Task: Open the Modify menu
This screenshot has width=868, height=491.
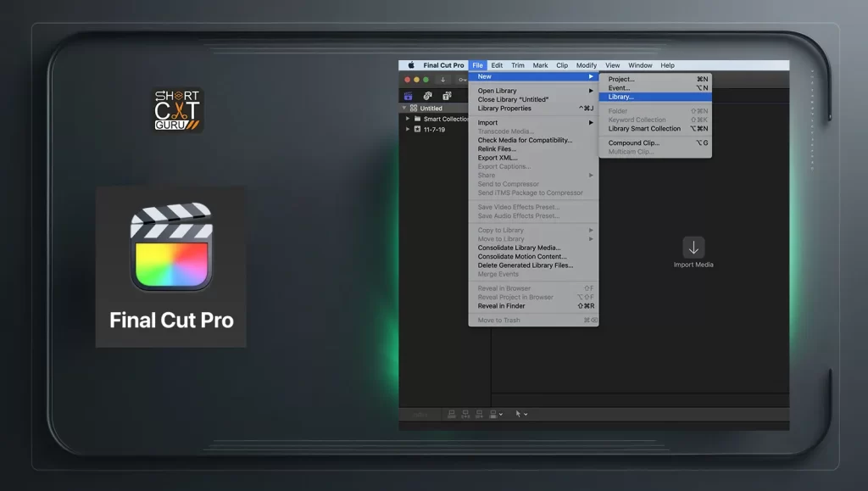Action: (587, 65)
